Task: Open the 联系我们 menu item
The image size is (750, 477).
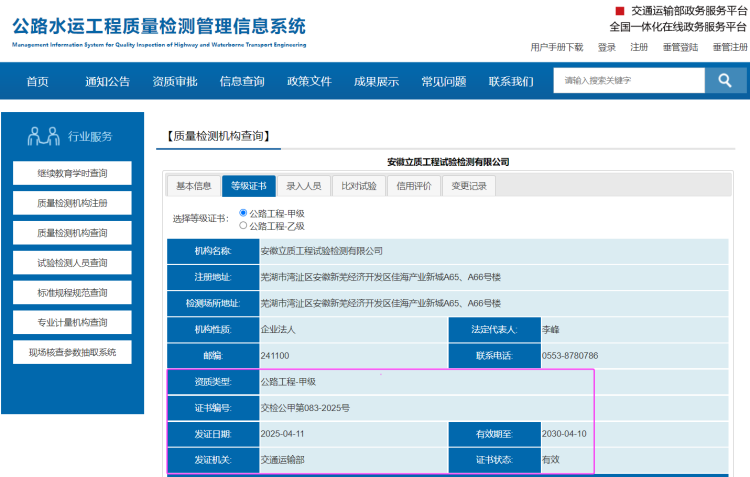Action: (511, 81)
